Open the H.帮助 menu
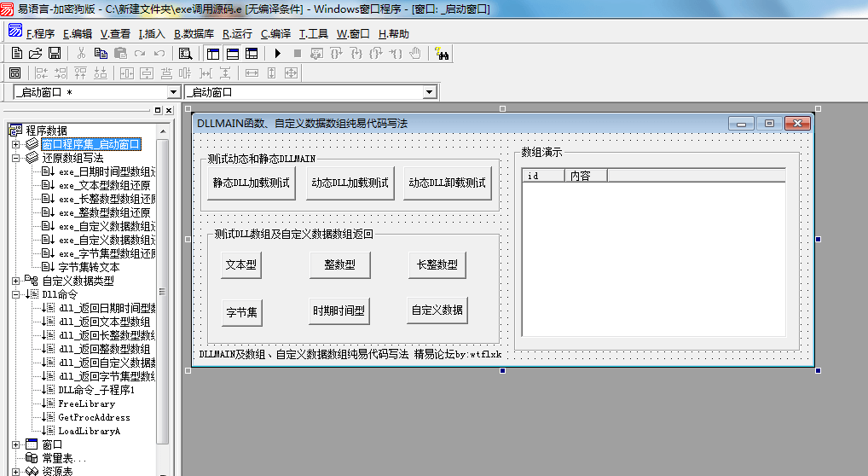The width and height of the screenshot is (868, 476). [394, 34]
